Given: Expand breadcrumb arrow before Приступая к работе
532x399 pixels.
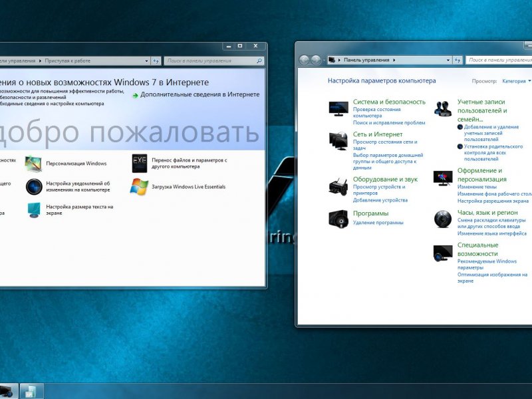Looking at the screenshot, I should coord(40,61).
